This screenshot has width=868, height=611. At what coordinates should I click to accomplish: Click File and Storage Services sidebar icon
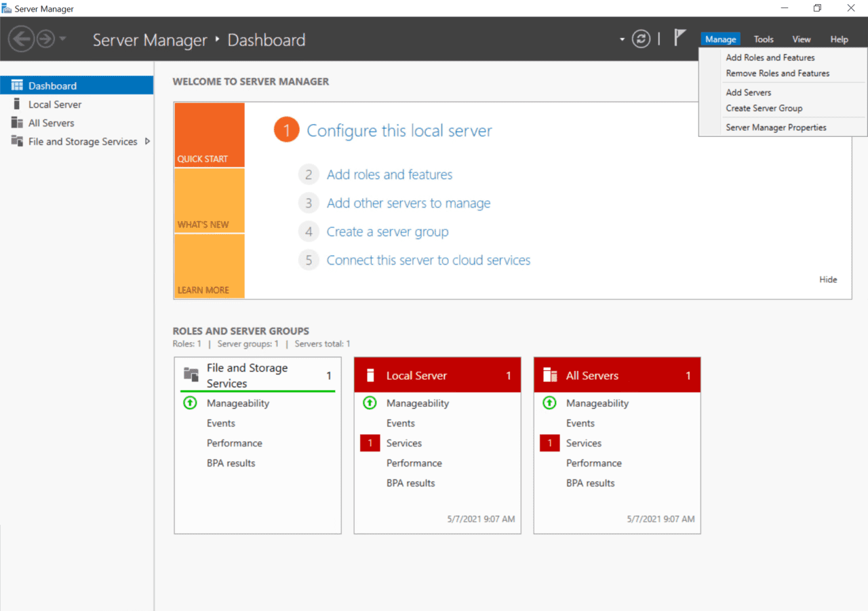tap(17, 141)
